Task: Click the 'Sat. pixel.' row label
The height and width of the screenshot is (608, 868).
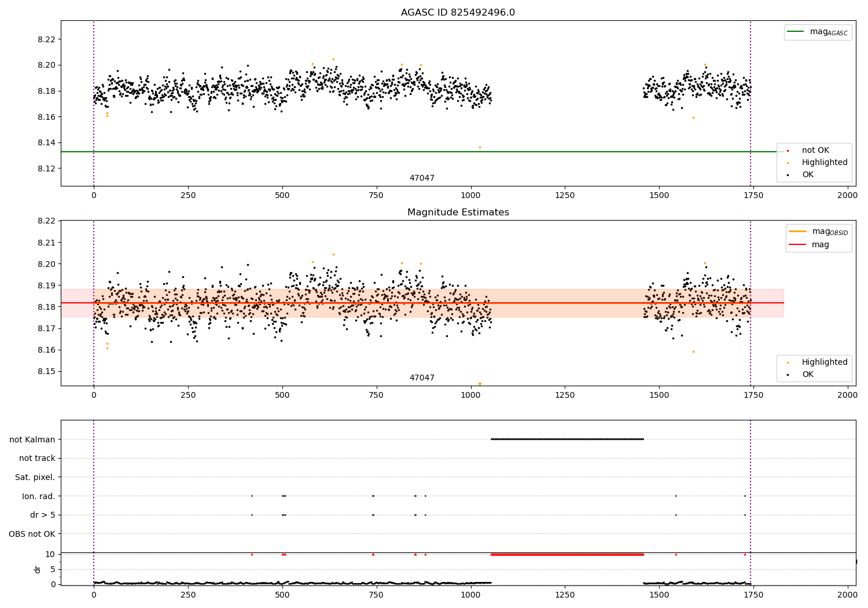Action: (x=35, y=478)
